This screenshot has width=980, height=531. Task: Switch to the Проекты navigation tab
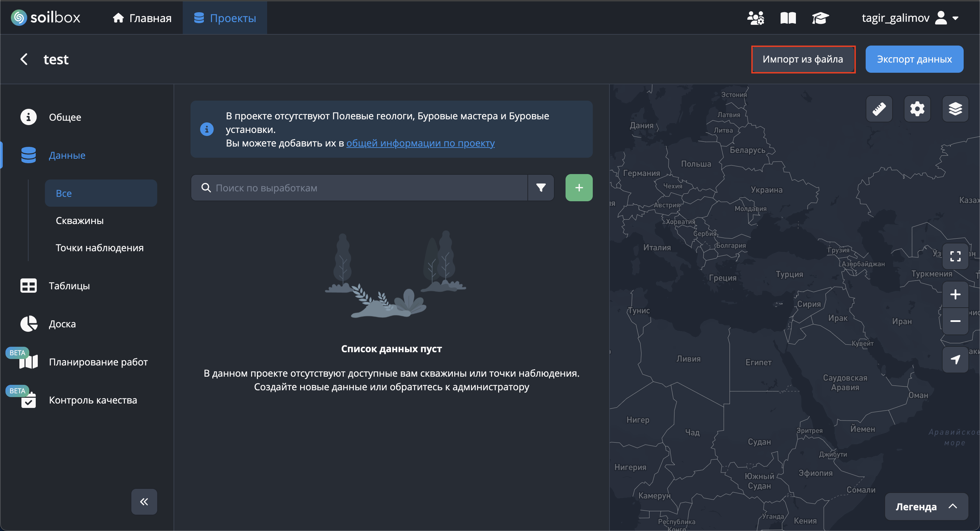(225, 18)
